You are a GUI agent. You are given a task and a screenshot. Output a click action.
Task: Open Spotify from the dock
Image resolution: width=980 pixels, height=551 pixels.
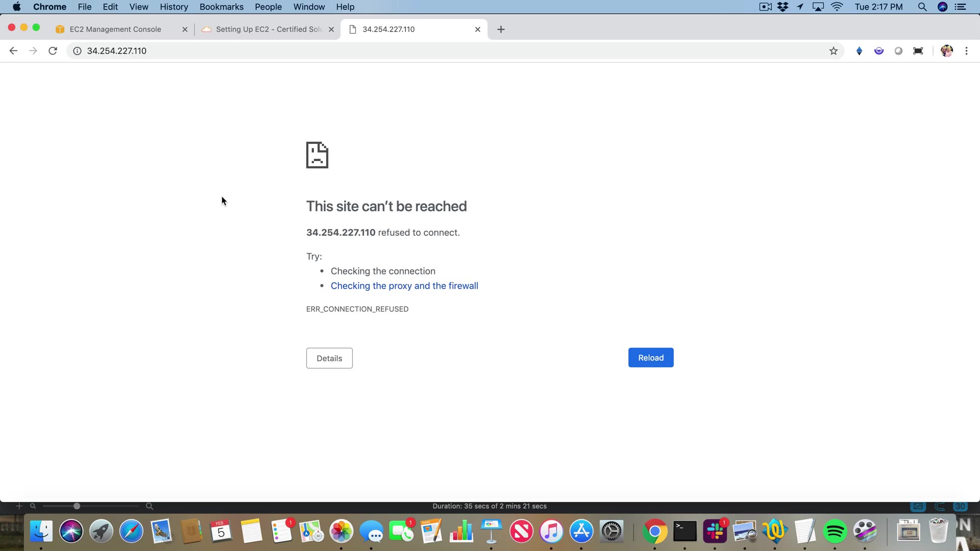point(835,532)
